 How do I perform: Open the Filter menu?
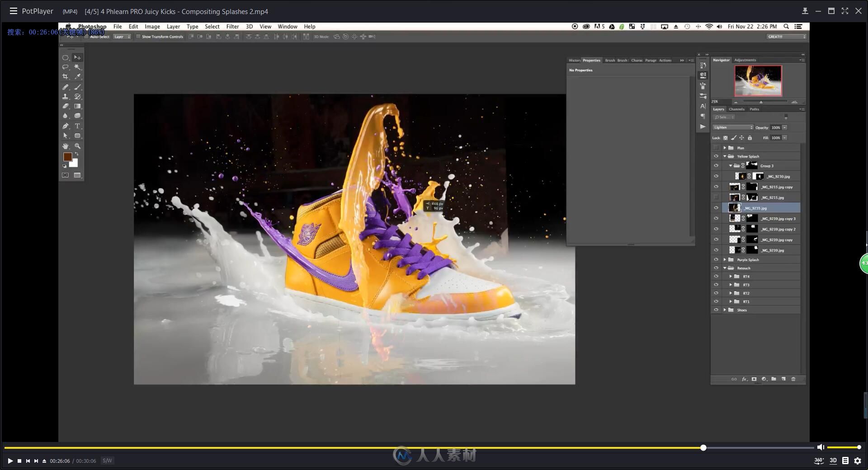pyautogui.click(x=232, y=27)
